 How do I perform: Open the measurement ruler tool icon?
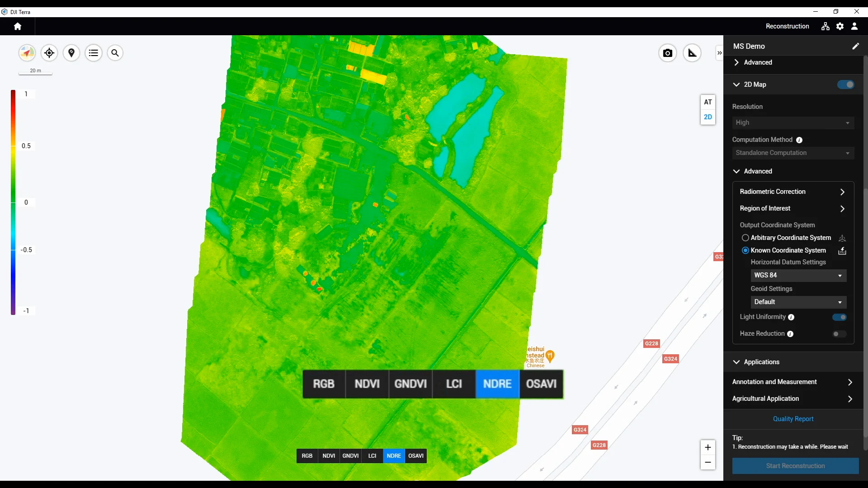[x=692, y=53]
